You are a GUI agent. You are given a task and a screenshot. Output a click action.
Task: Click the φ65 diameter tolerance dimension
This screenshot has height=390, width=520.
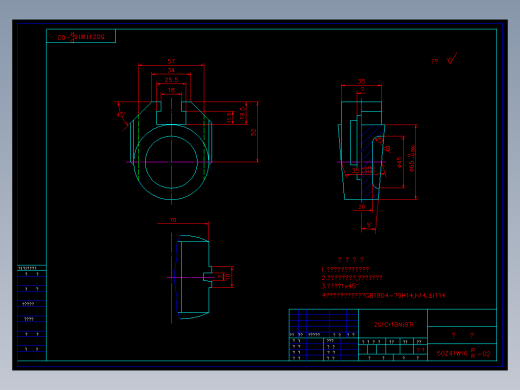click(412, 159)
